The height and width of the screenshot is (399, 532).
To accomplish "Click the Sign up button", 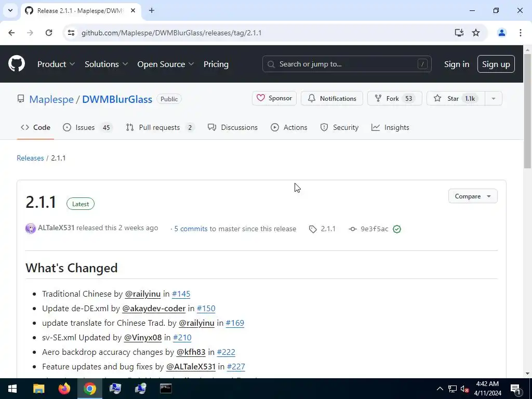I will 496,64.
